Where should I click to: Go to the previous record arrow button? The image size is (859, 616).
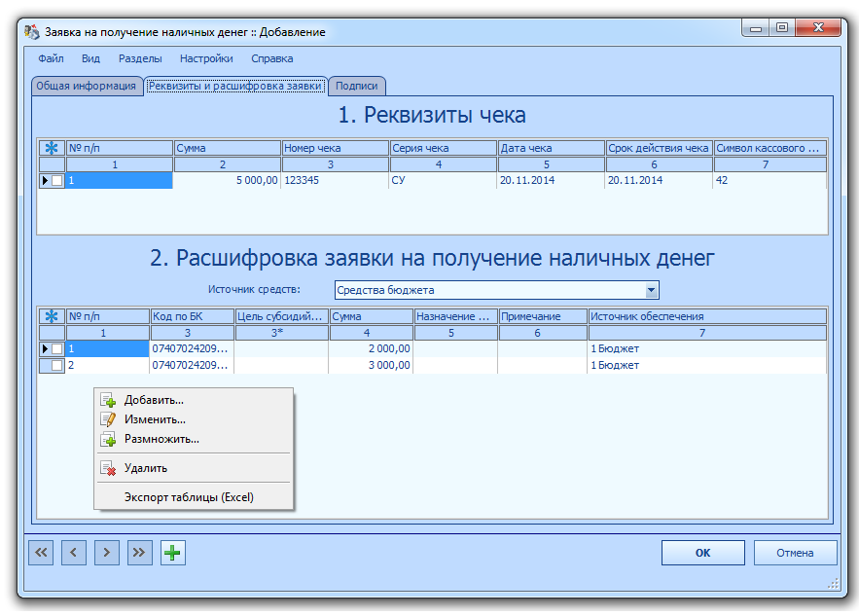[x=74, y=553]
